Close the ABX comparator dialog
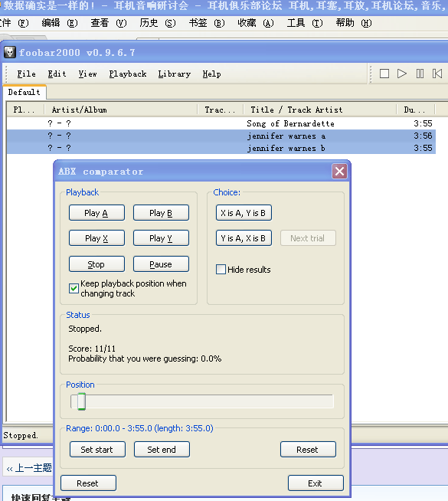Screen dimensions: 448x501 (x=339, y=172)
